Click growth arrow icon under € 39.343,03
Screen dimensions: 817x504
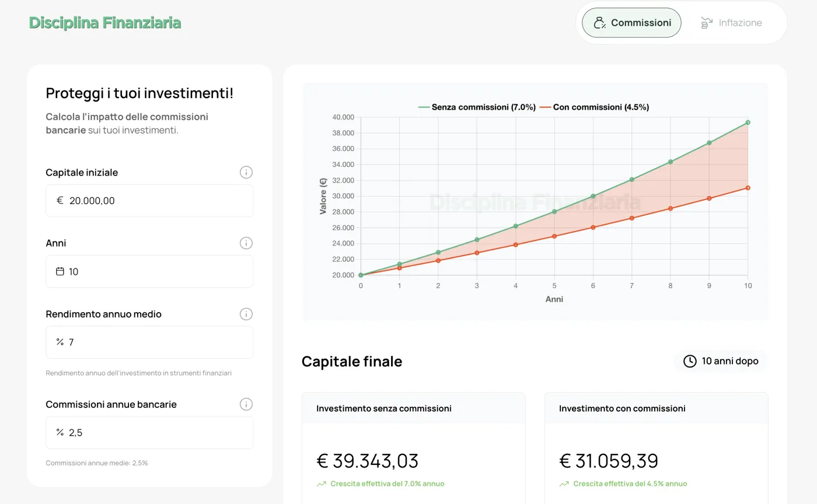click(x=321, y=484)
